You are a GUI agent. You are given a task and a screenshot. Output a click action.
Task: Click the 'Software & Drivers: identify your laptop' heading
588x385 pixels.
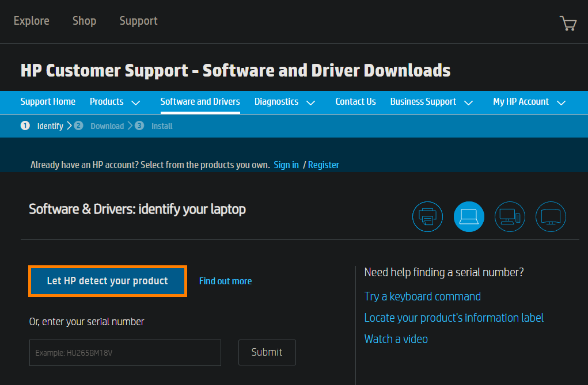tap(137, 209)
